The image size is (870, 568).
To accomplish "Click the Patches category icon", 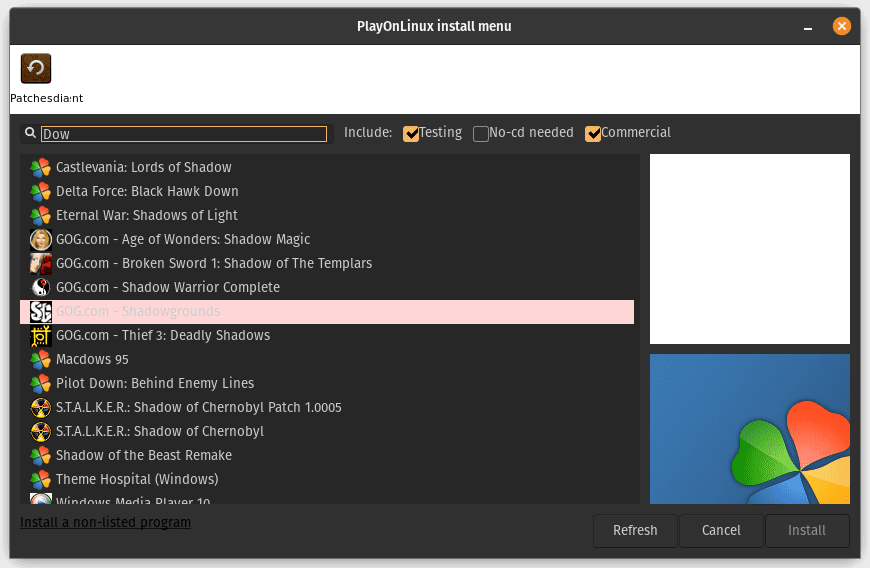I will click(x=36, y=69).
